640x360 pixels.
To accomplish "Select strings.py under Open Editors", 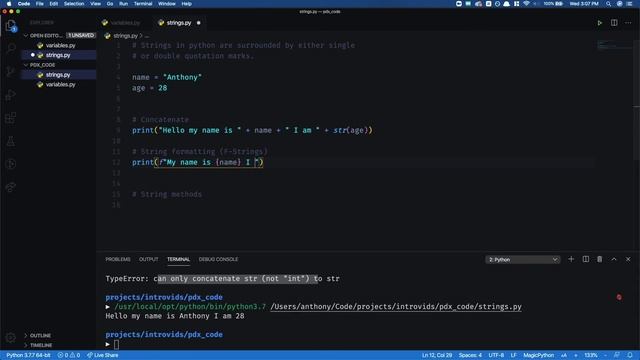I will (x=59, y=55).
